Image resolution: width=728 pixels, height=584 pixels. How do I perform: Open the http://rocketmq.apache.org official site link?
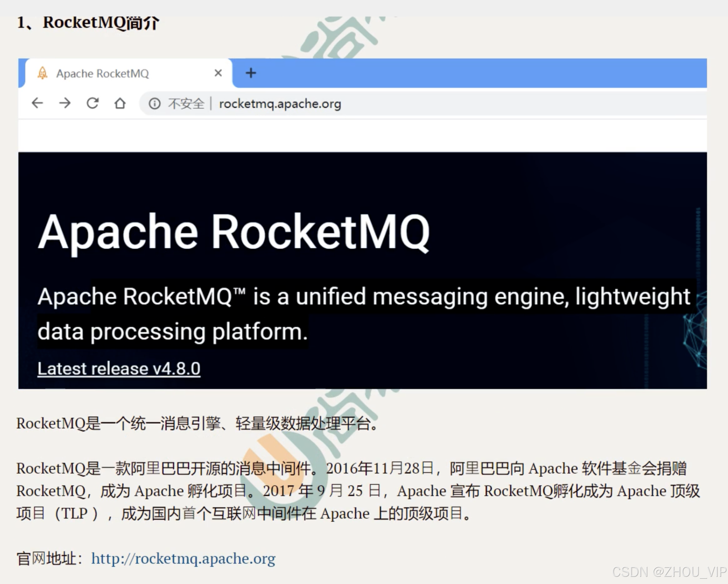[x=183, y=559]
